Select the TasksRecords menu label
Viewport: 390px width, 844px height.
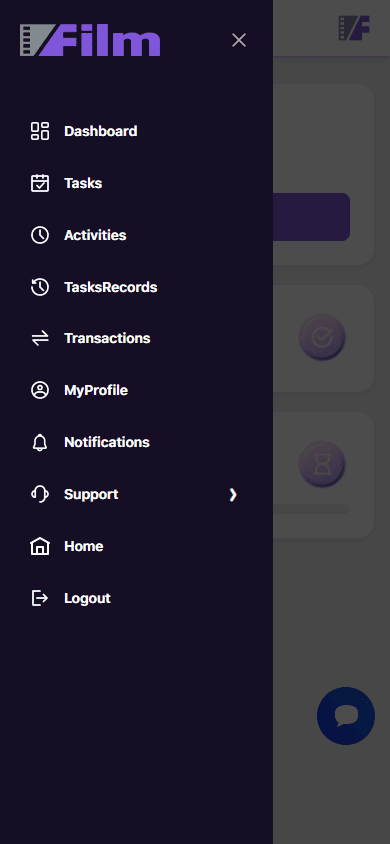coord(111,287)
